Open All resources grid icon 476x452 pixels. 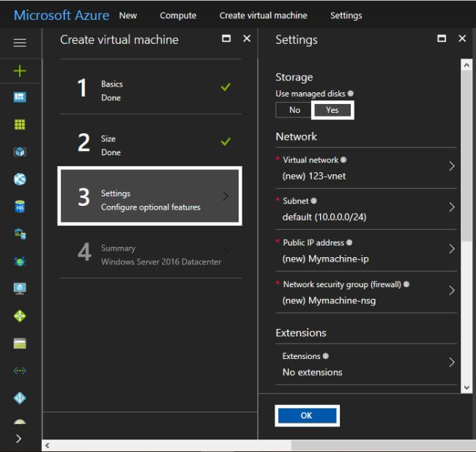point(20,125)
